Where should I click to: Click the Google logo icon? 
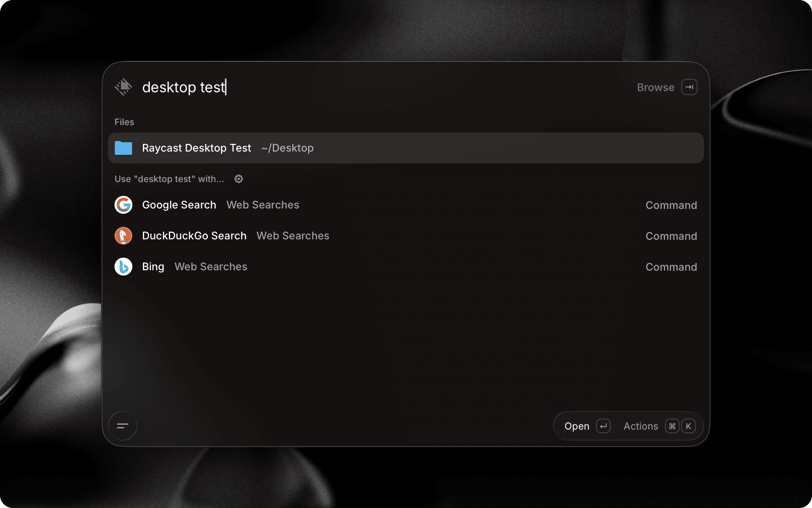(x=123, y=205)
